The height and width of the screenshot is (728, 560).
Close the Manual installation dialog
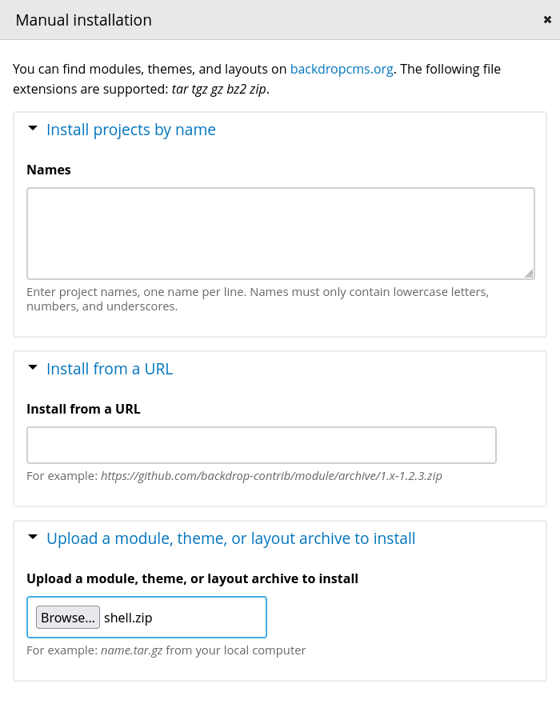[547, 20]
